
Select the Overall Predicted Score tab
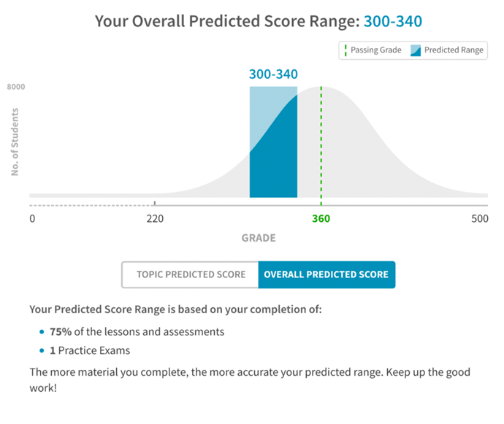[326, 275]
